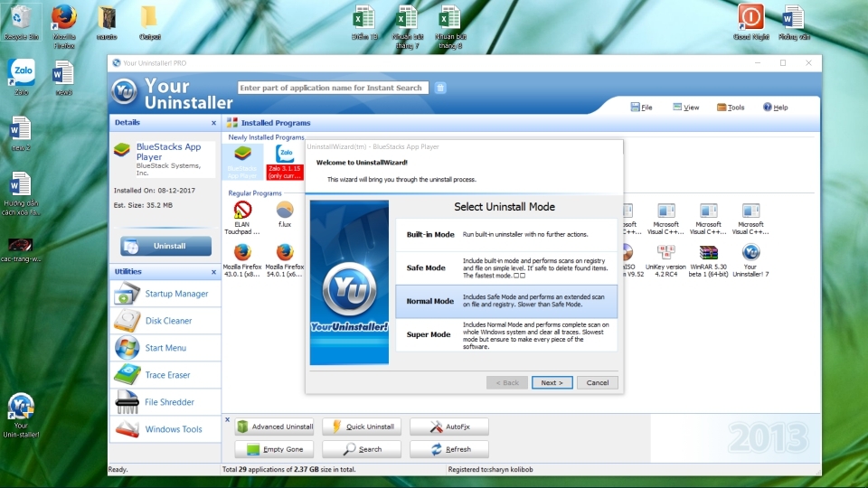
Task: Open Start Menu utility
Action: tap(165, 347)
